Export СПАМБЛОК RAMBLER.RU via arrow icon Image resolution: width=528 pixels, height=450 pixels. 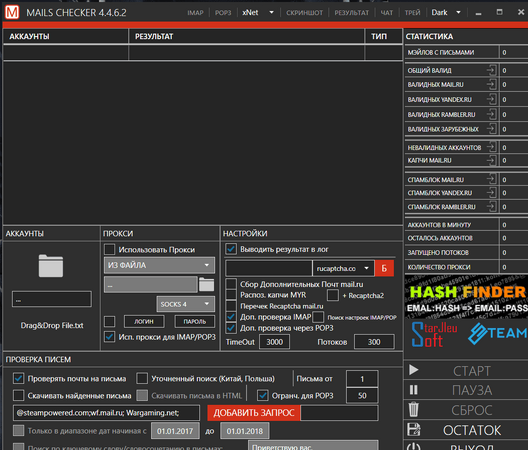coord(491,206)
